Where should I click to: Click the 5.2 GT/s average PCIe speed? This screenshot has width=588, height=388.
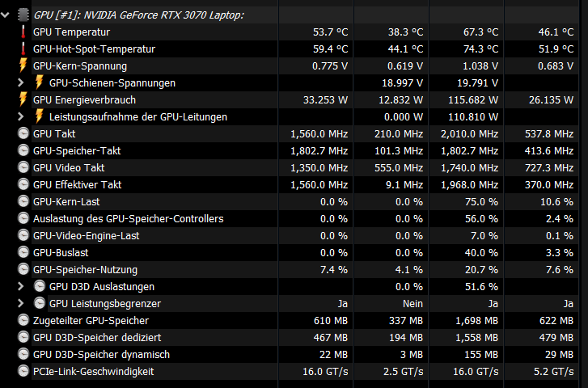click(x=554, y=372)
